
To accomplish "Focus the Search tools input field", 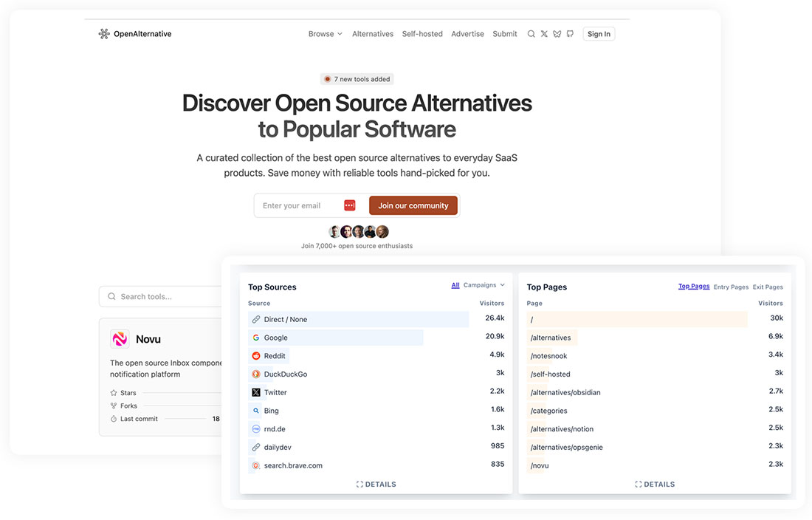I will coord(160,296).
